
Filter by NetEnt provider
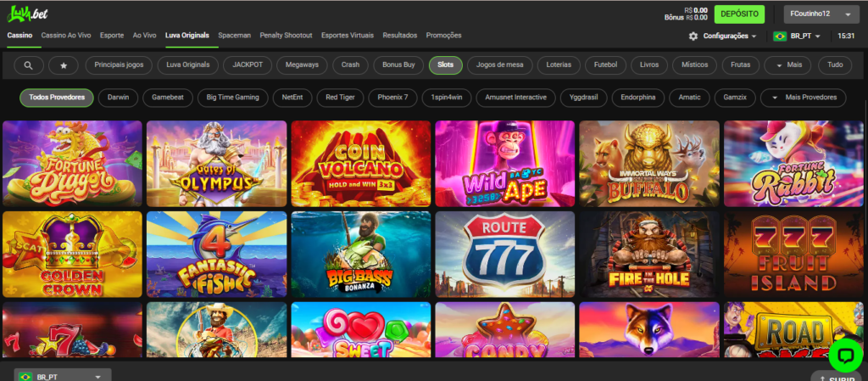point(292,98)
